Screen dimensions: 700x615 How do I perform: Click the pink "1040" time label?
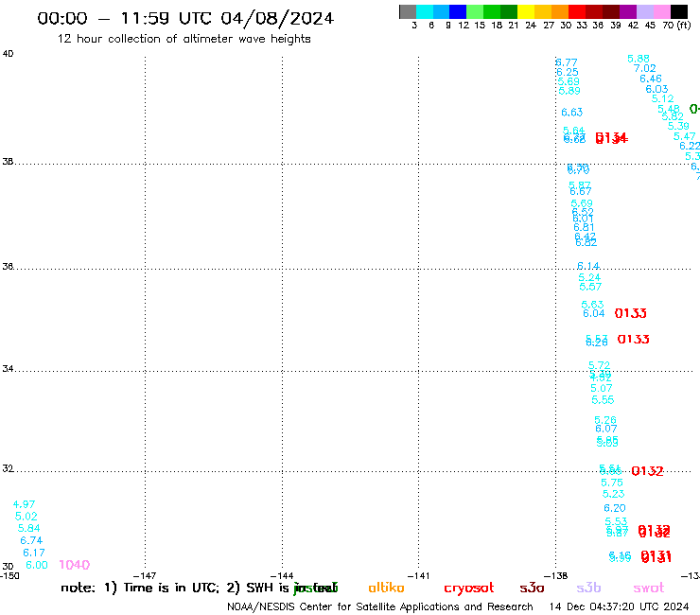pos(75,565)
